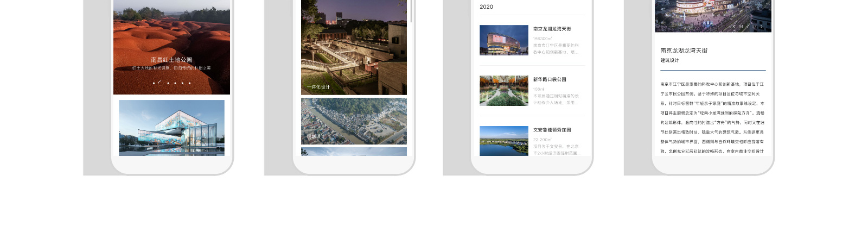Image resolution: width=868 pixels, height=251 pixels.
Task: Go to previous image in Nanjing gallery
Action: tap(734, 26)
